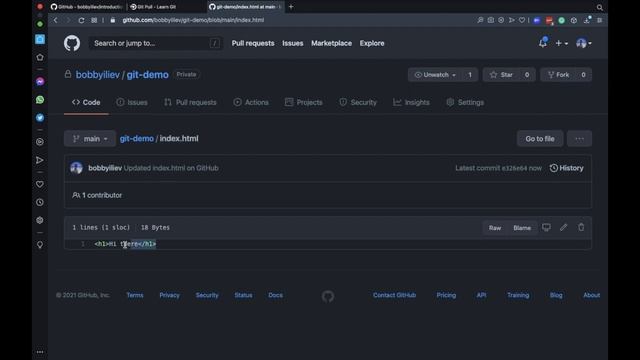
Task: Open Contact GitHub footer link
Action: 394,295
